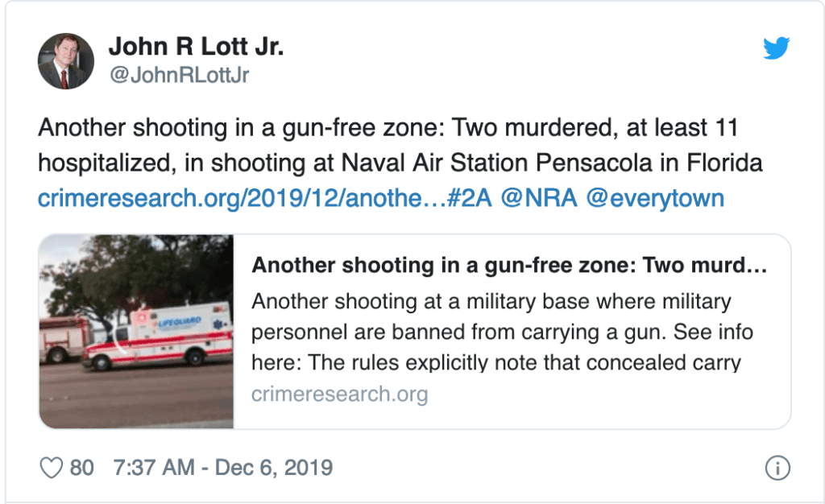Open the bold link card headline
The width and height of the screenshot is (825, 504).
pyautogui.click(x=508, y=266)
